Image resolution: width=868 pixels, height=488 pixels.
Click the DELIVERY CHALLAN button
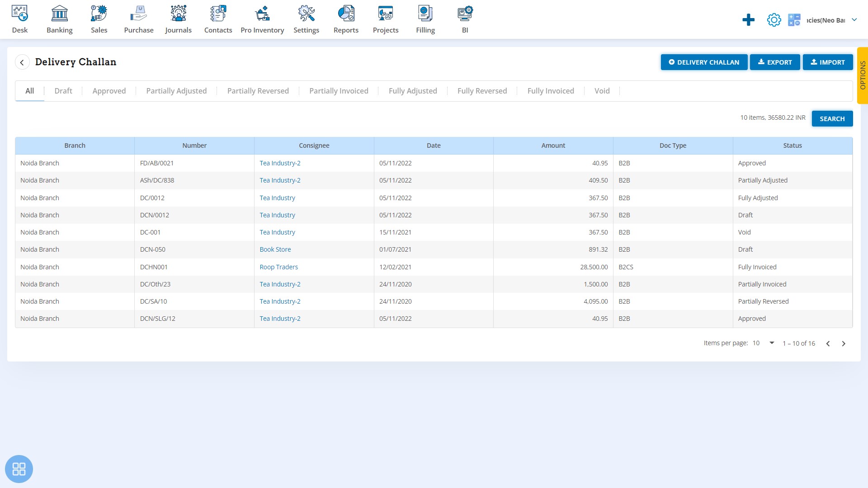[x=704, y=62]
